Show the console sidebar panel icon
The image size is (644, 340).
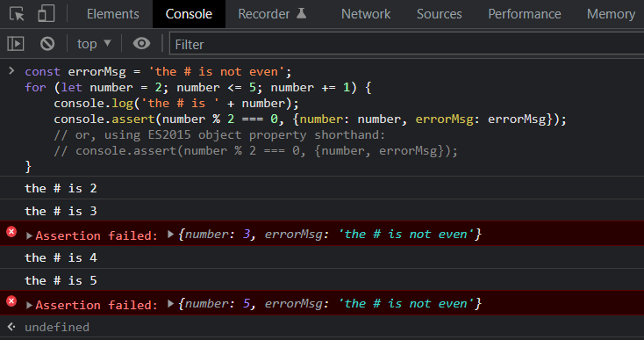click(x=16, y=44)
